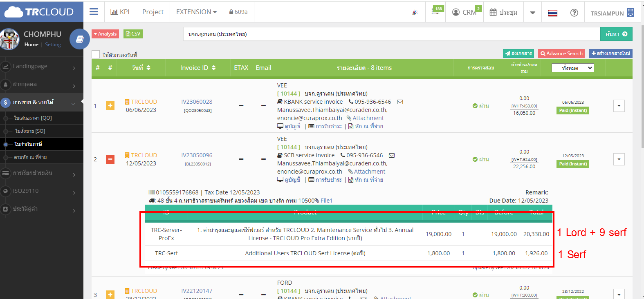Open invoice IV23050096 link

197,155
